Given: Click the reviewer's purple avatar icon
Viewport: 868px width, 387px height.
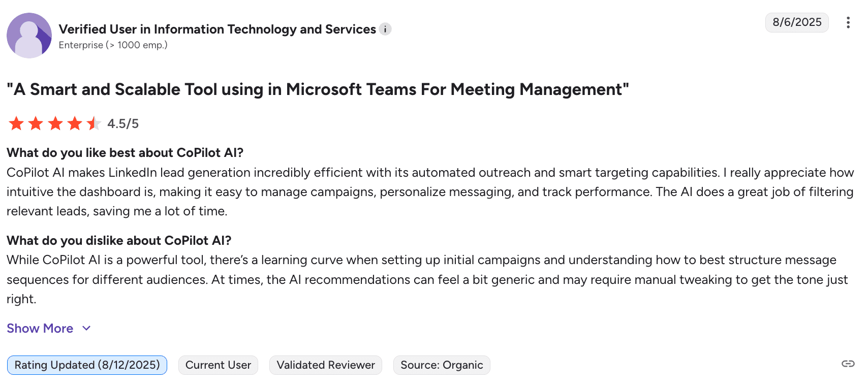Looking at the screenshot, I should point(29,36).
